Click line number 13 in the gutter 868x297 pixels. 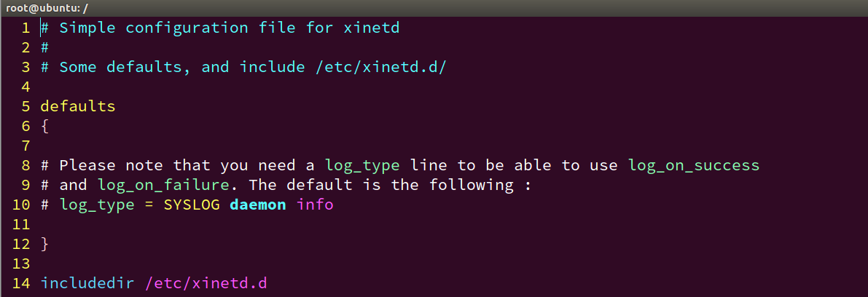pyautogui.click(x=20, y=264)
